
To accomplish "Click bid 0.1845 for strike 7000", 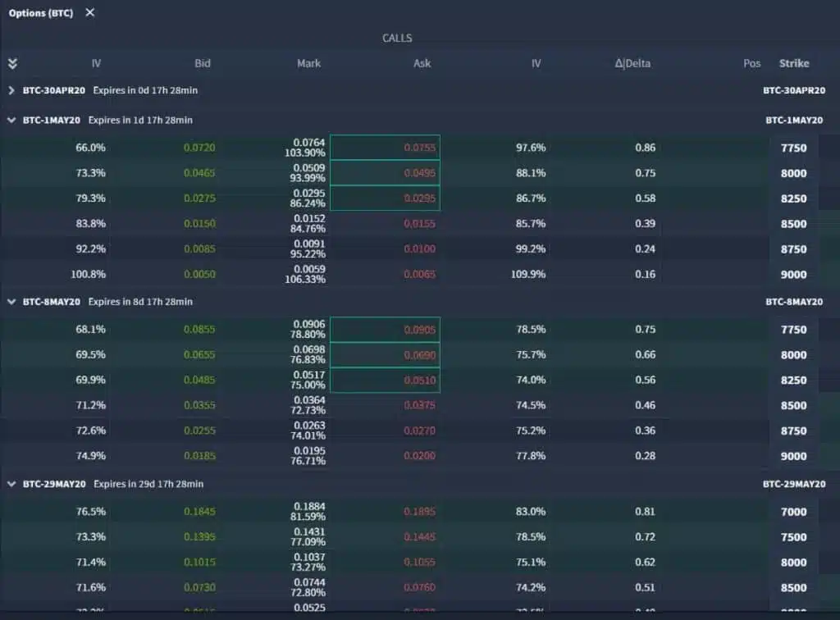I will point(200,511).
